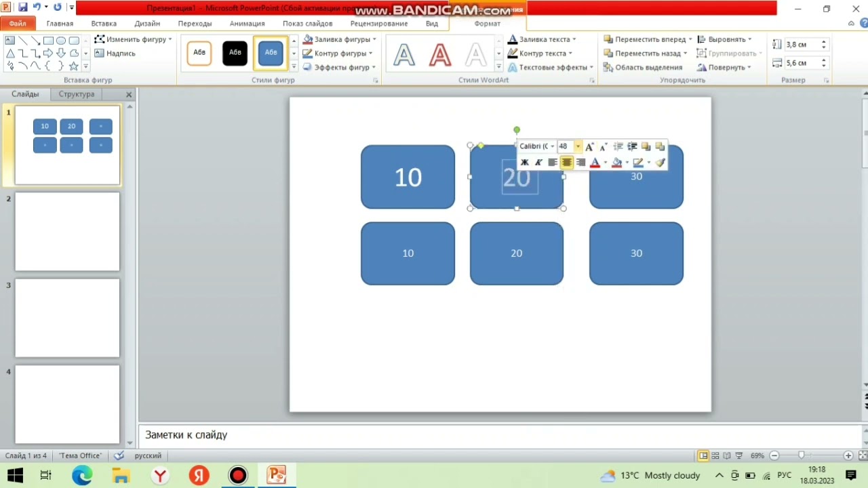Open Переместить вперед menu
The image size is (868, 488).
pos(648,39)
